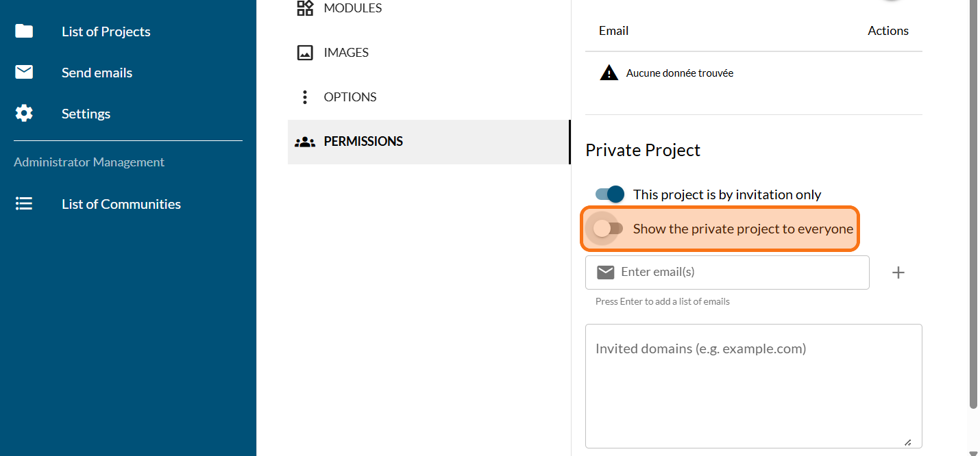Disable the invitation-only project toggle
This screenshot has height=456, width=980.
pos(610,194)
